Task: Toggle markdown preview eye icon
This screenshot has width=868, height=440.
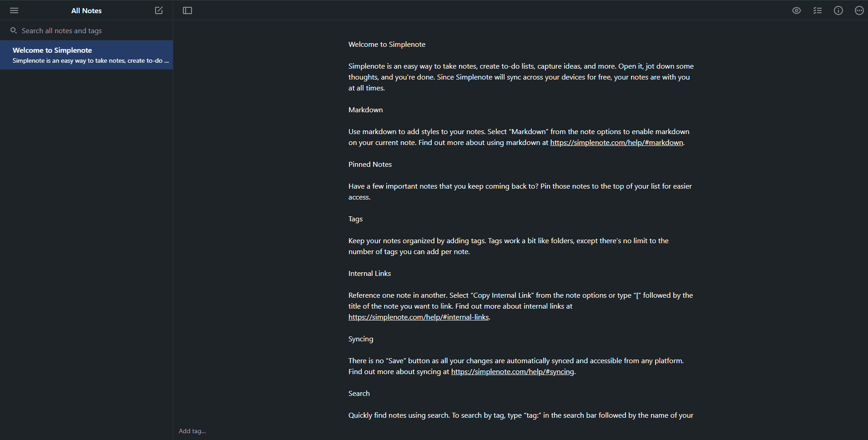Action: (796, 10)
